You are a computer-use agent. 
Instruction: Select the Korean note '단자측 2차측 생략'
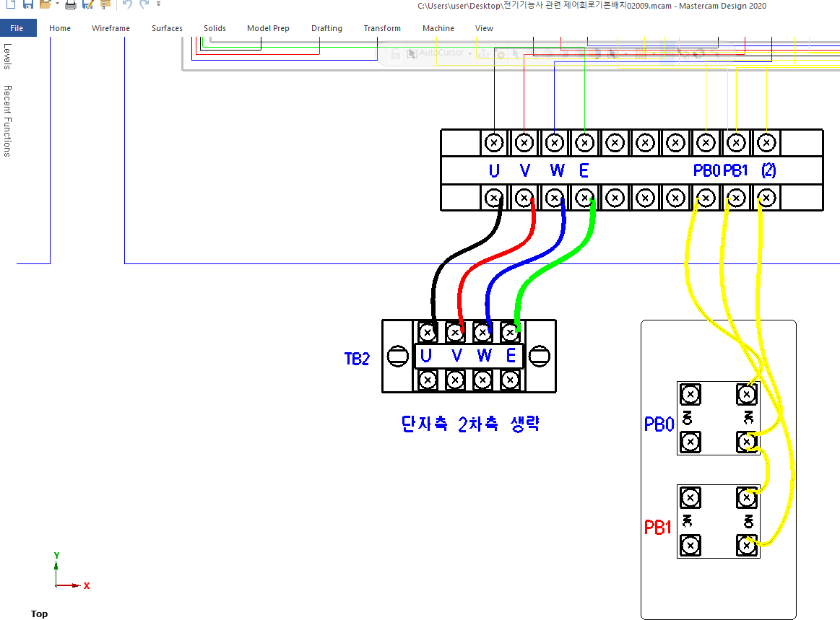click(x=471, y=424)
